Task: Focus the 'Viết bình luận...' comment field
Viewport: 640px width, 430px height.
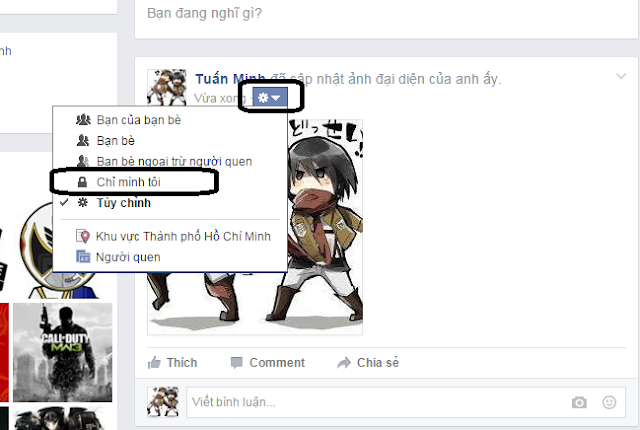Action: (406, 402)
